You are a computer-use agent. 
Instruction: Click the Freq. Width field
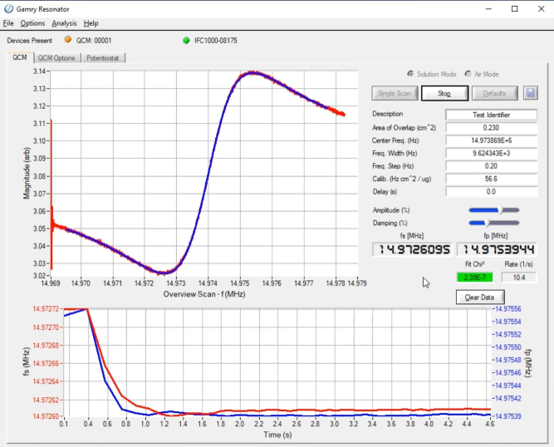[491, 153]
